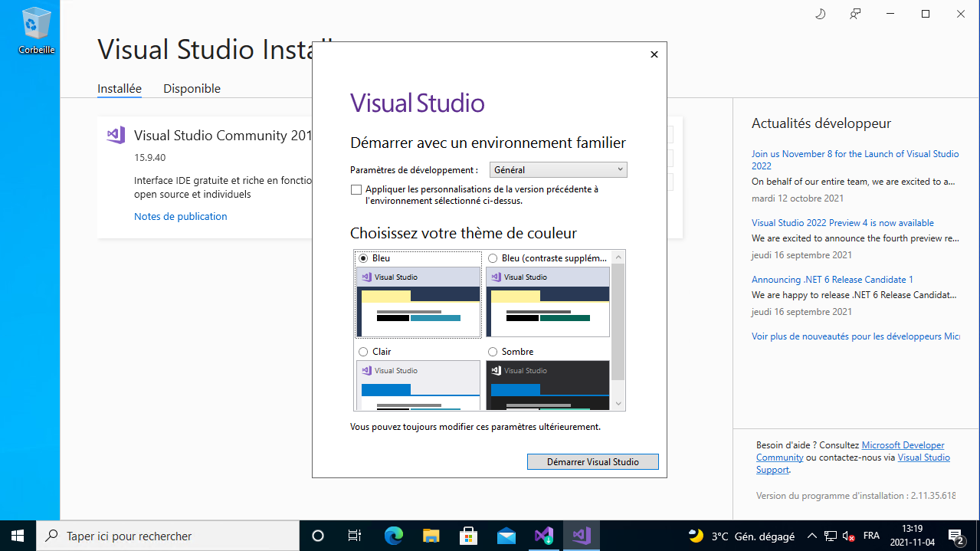The image size is (980, 551).
Task: Select the Sombre color theme radio button
Action: pos(493,352)
